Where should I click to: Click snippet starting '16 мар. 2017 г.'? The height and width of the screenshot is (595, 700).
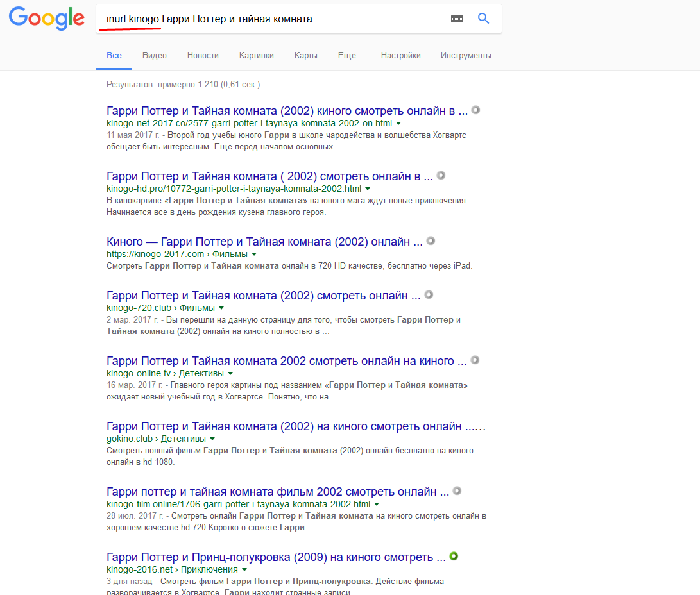coord(287,391)
